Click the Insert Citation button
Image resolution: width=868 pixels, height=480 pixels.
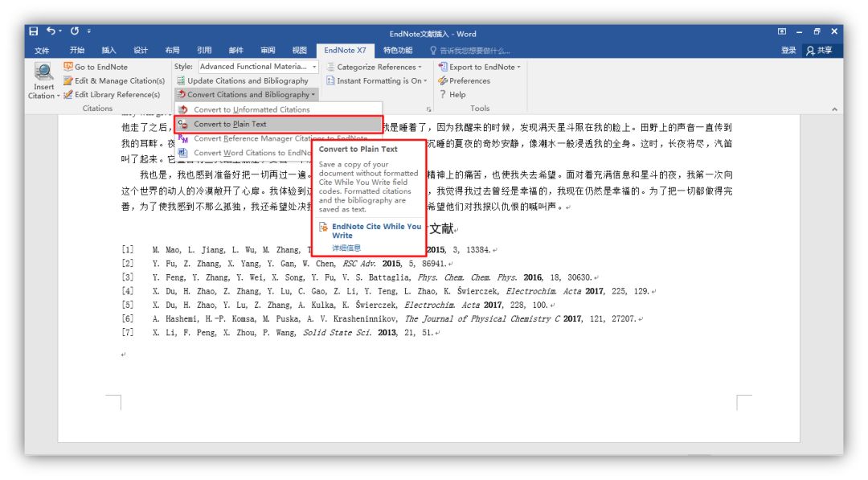point(43,80)
